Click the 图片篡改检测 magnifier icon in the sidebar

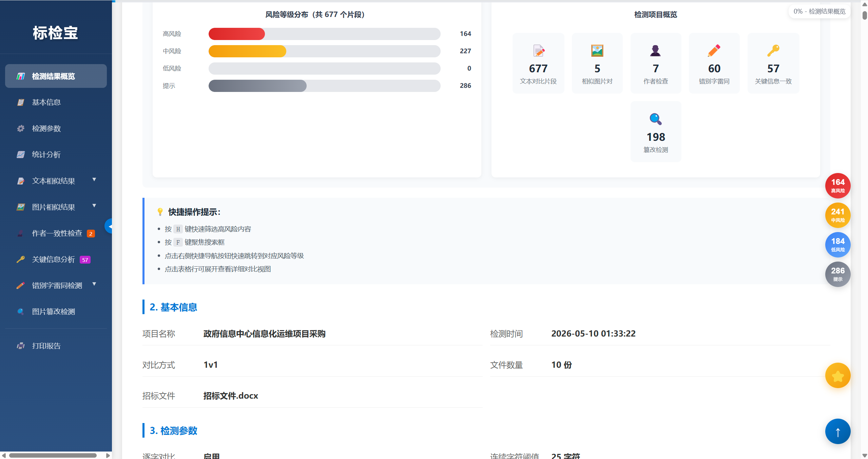(x=21, y=311)
